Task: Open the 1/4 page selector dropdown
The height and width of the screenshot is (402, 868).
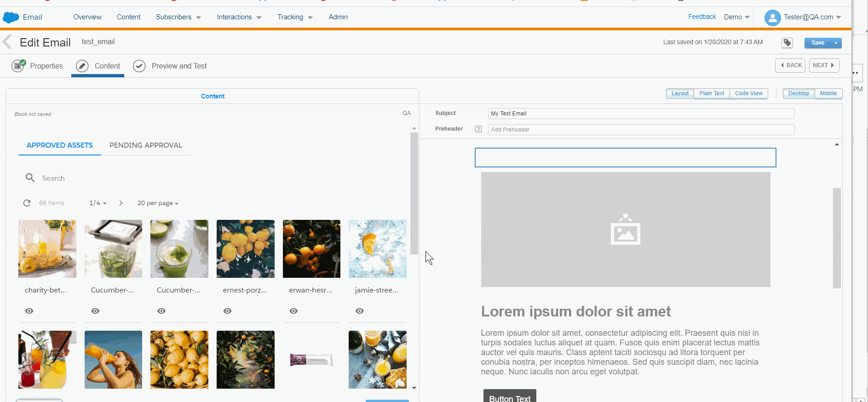Action: [x=98, y=203]
